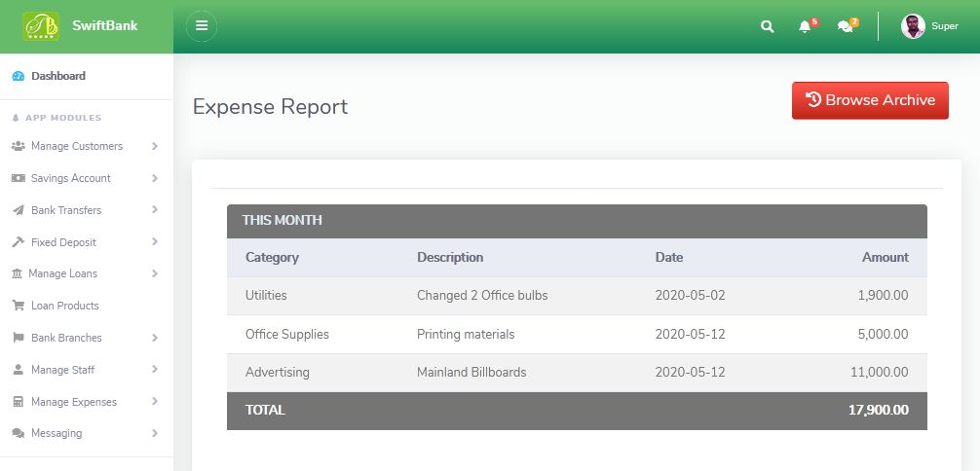The width and height of the screenshot is (980, 471).
Task: Open the notifications bell icon
Action: pos(805,26)
